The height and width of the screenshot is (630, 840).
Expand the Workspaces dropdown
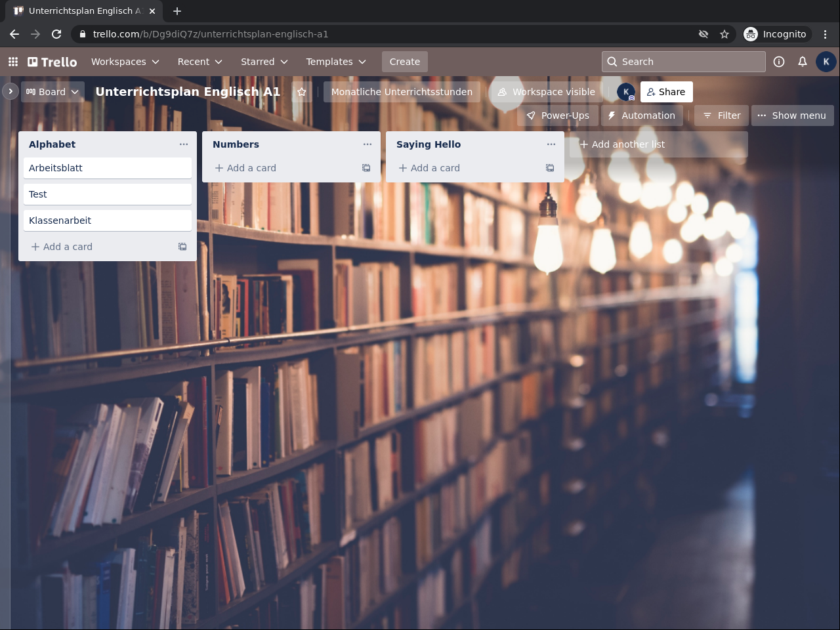[x=125, y=62]
